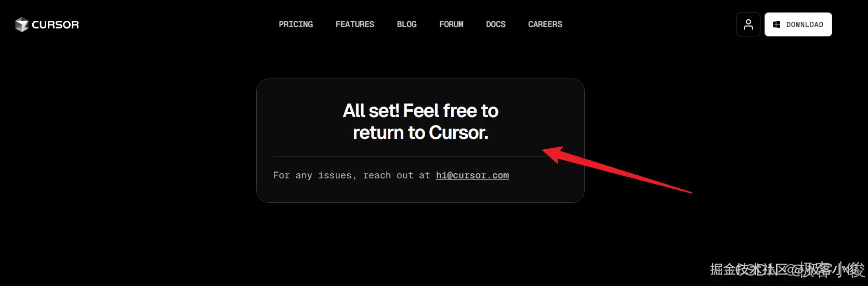Open the user account profile icon

[x=748, y=24]
